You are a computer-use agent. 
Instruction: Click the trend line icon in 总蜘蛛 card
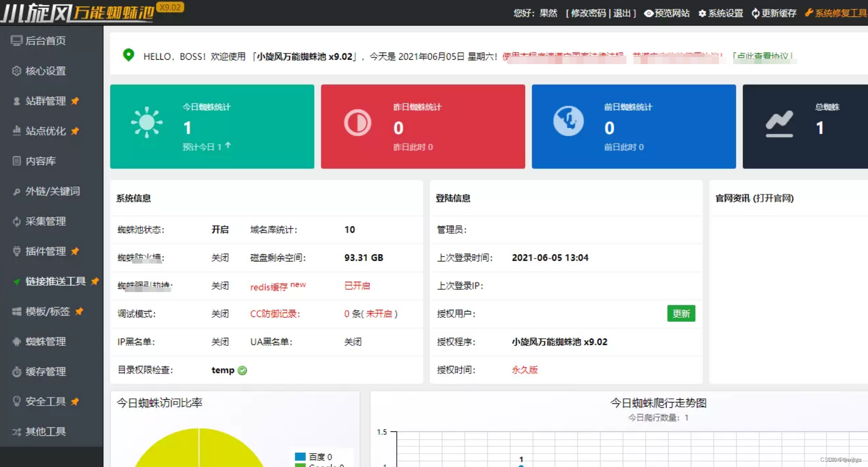coord(779,123)
